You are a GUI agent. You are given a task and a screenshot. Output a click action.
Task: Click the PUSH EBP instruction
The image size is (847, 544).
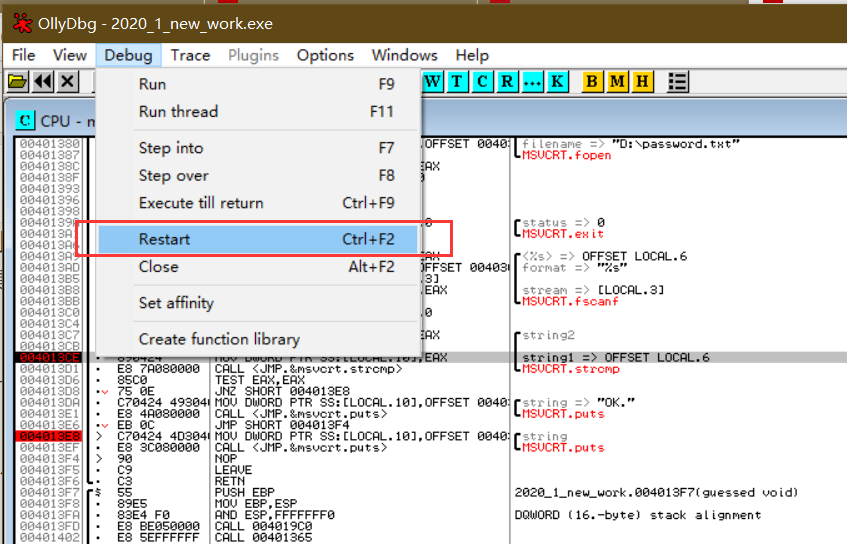click(x=245, y=493)
